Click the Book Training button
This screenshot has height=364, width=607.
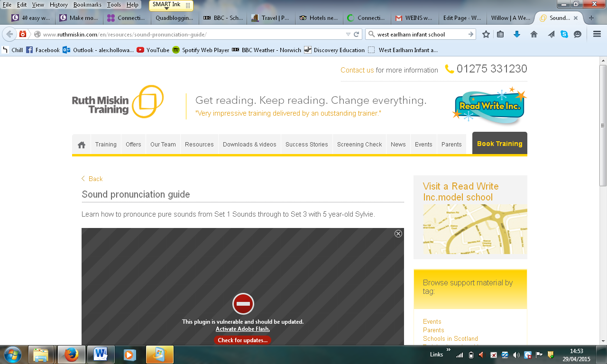500,143
